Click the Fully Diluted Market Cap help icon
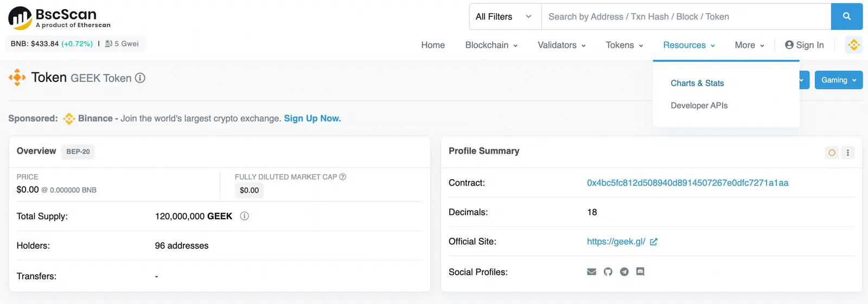 coord(343,177)
